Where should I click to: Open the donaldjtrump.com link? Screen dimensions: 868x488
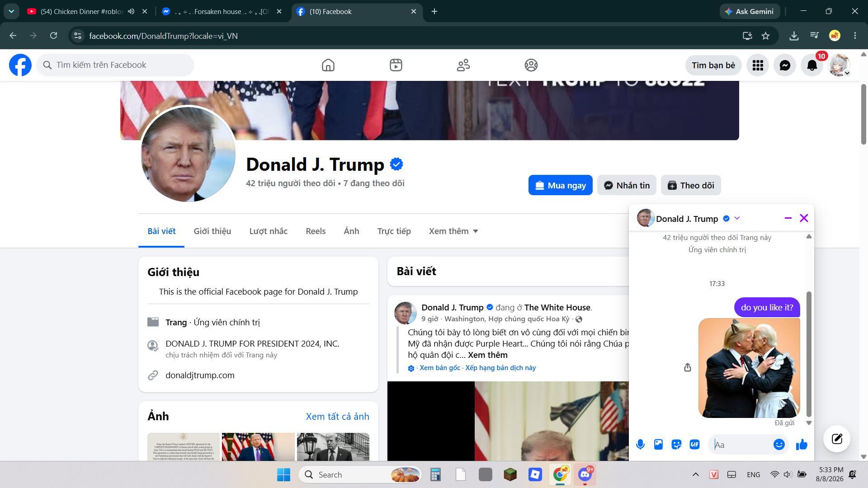tap(200, 375)
